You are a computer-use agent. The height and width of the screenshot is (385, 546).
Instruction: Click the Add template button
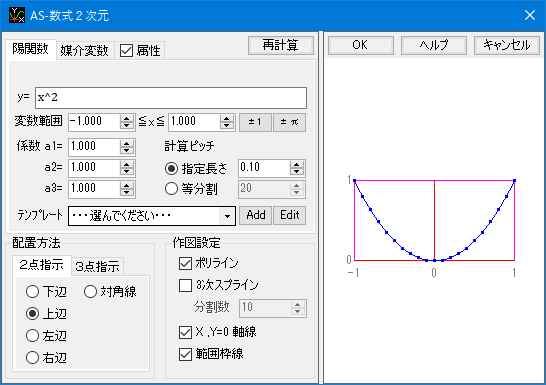[256, 215]
